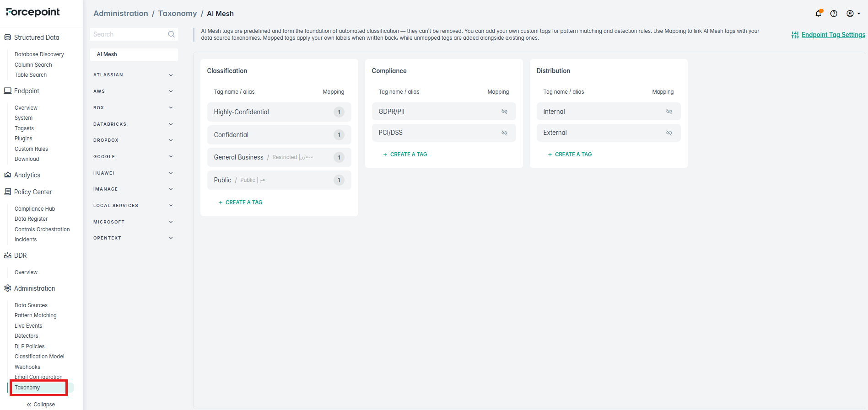868x410 pixels.
Task: Create a tag under Distribution
Action: [570, 154]
